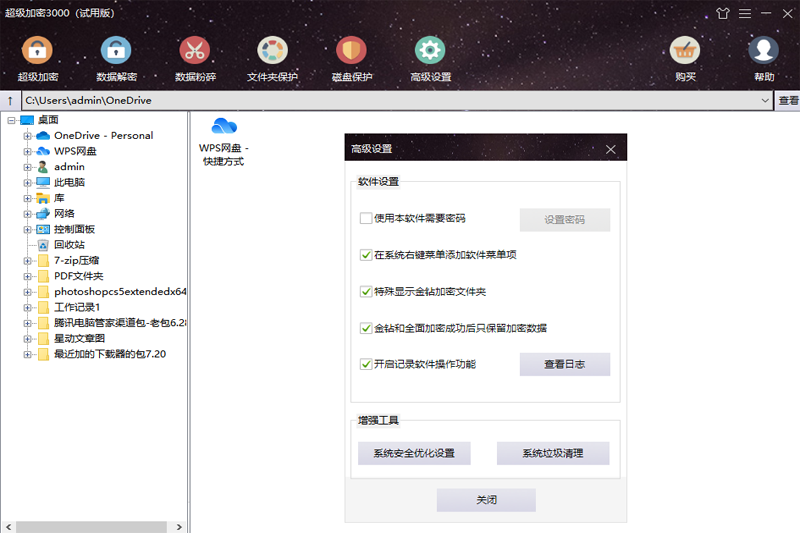Select the 库 library icon in tree
The width and height of the screenshot is (800, 533).
point(43,198)
